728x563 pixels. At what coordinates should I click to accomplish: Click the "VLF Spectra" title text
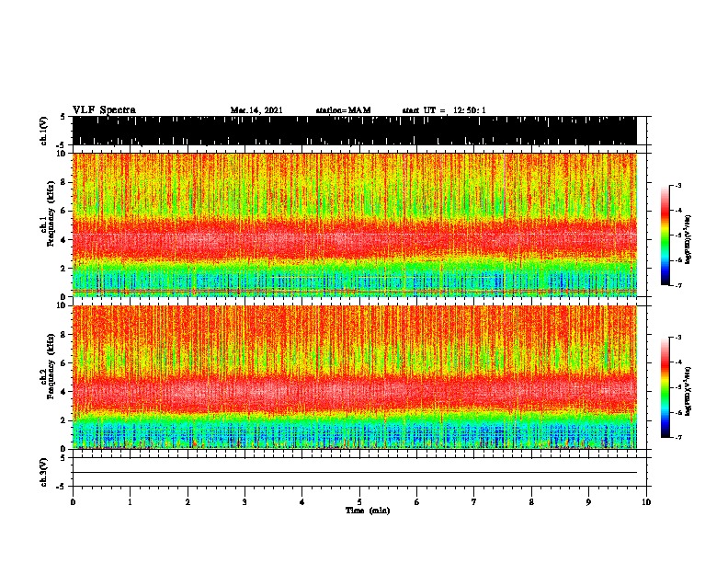(x=104, y=110)
